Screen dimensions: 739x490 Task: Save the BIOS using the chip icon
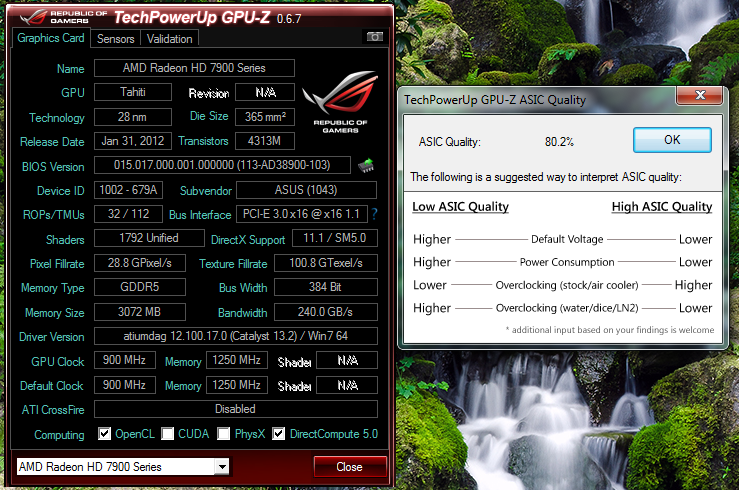tap(366, 165)
